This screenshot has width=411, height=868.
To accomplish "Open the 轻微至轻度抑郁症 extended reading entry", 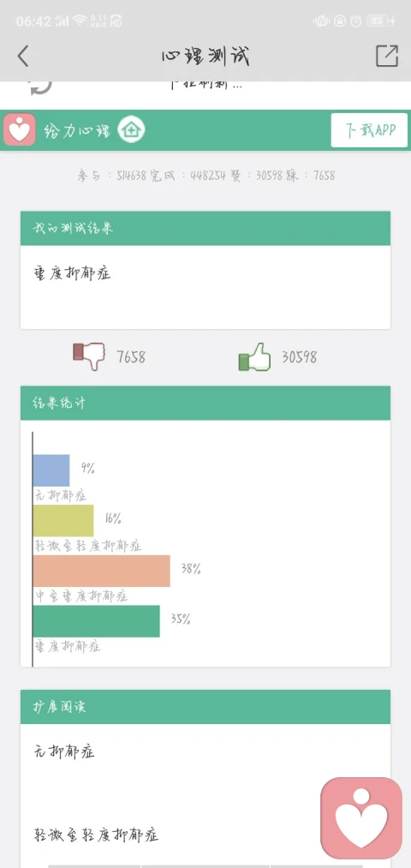I will click(x=97, y=835).
